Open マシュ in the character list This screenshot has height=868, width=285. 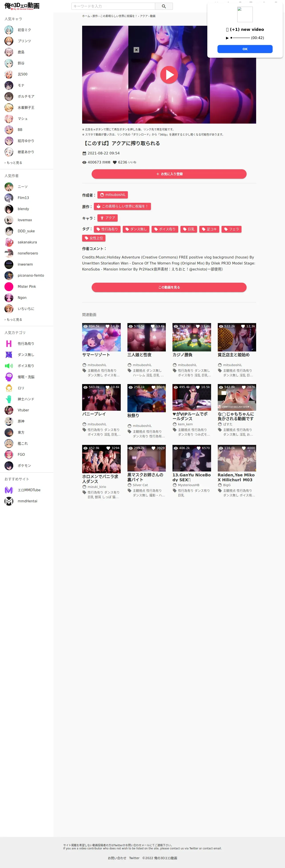23,119
